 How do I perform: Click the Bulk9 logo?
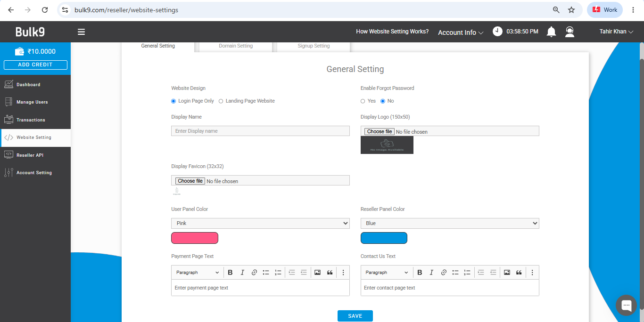(30, 32)
